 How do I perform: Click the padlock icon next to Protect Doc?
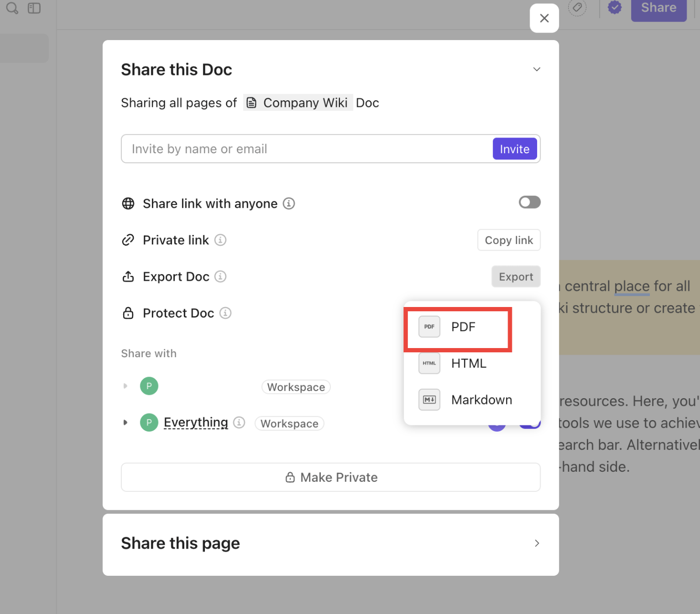[x=128, y=313]
